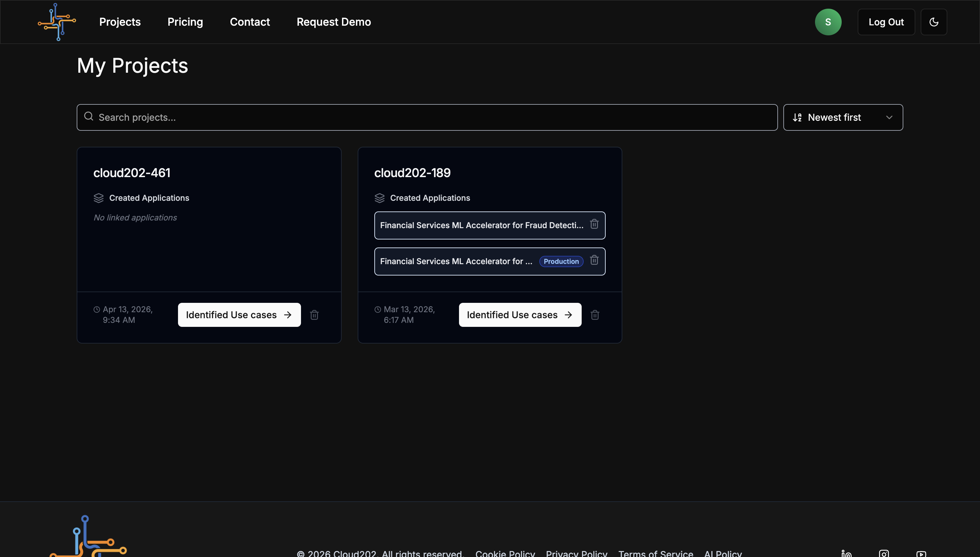Expand the Newest first sort dropdown
The width and height of the screenshot is (980, 557).
pyautogui.click(x=843, y=117)
